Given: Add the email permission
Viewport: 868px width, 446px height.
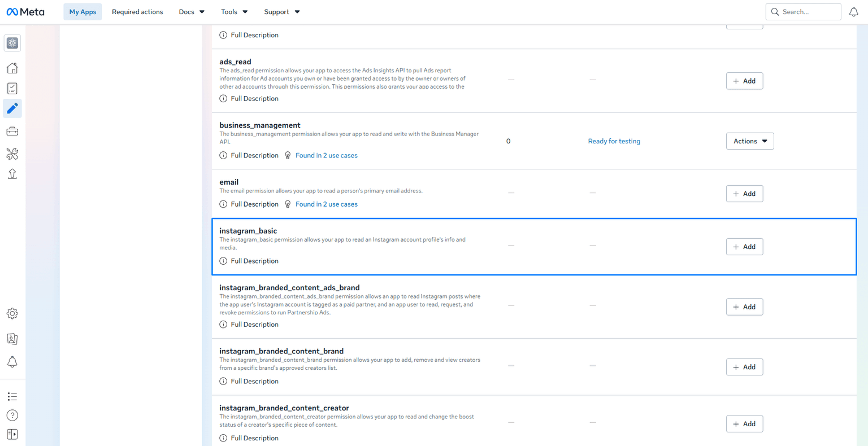Looking at the screenshot, I should [744, 194].
